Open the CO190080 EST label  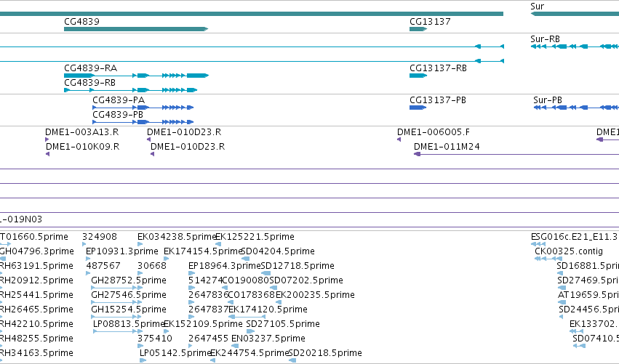(246, 280)
